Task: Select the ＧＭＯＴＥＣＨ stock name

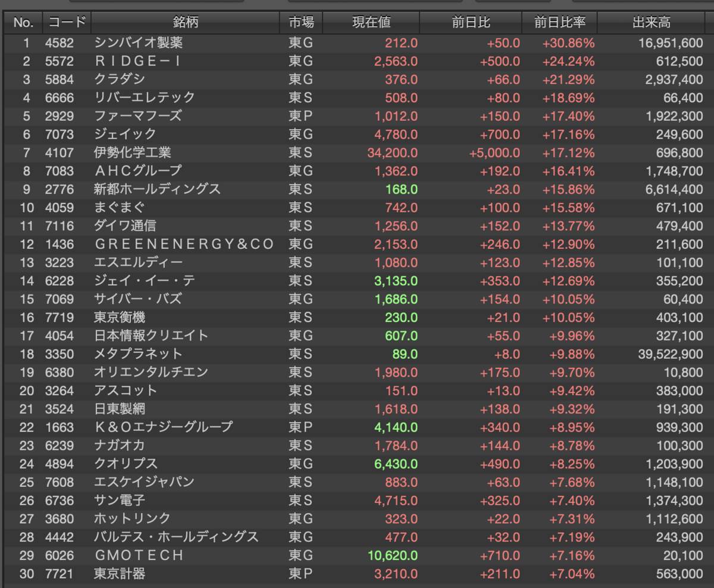Action: pos(139,555)
